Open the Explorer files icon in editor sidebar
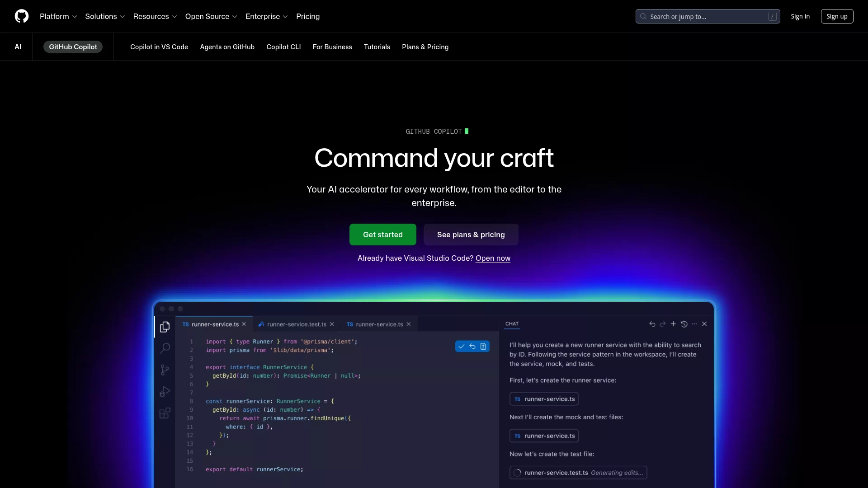Screen dimensions: 868x488 165,327
